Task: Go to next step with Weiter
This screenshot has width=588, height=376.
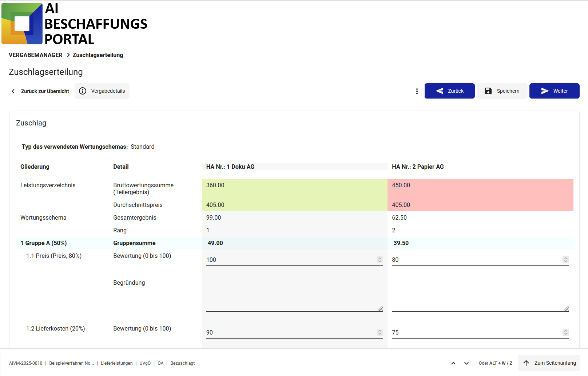Action: 554,91
